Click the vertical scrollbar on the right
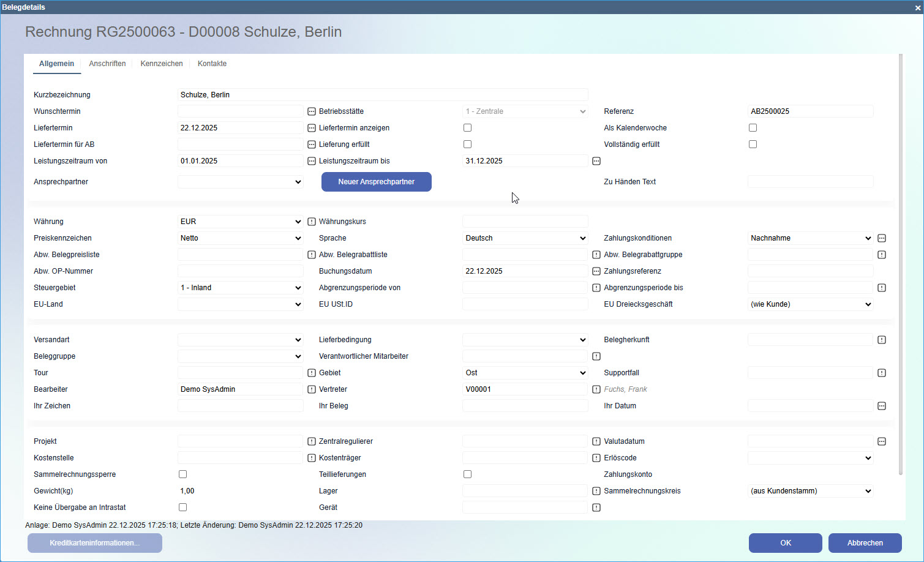 [900, 263]
